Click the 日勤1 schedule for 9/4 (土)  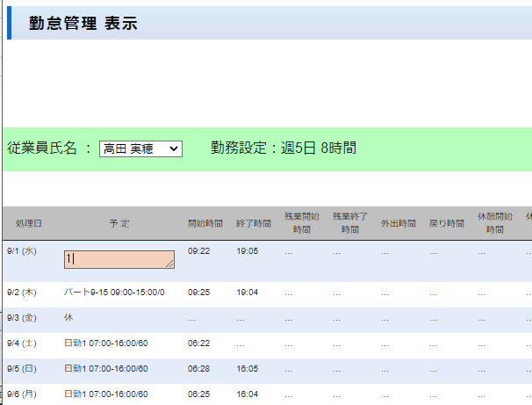pos(105,343)
